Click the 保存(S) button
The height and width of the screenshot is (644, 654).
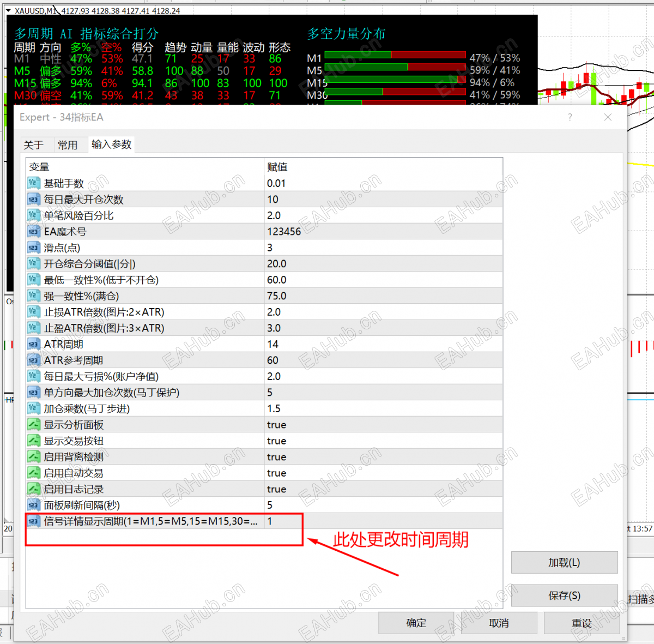coord(564,595)
